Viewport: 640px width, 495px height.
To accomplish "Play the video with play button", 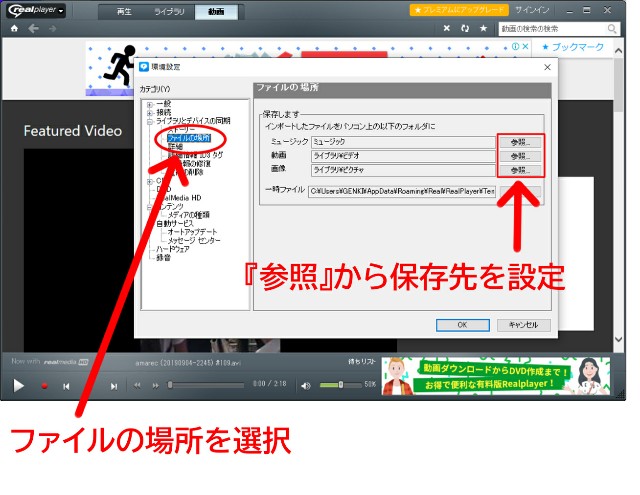I will pyautogui.click(x=18, y=386).
